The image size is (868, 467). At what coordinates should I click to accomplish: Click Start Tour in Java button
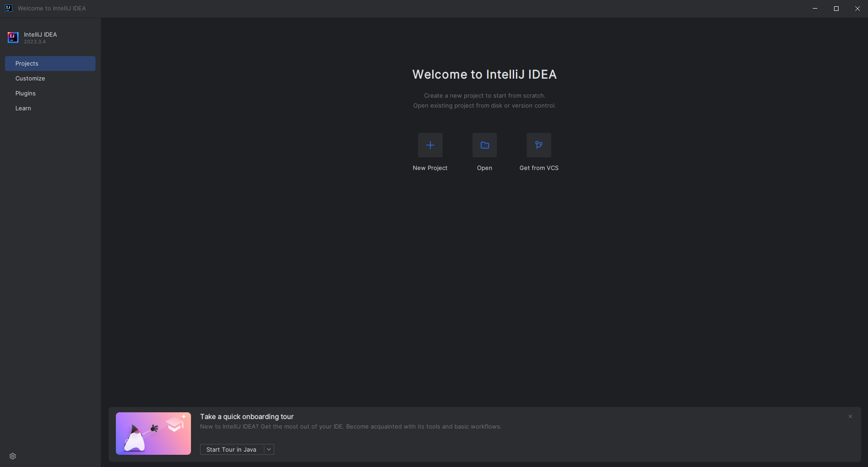232,449
